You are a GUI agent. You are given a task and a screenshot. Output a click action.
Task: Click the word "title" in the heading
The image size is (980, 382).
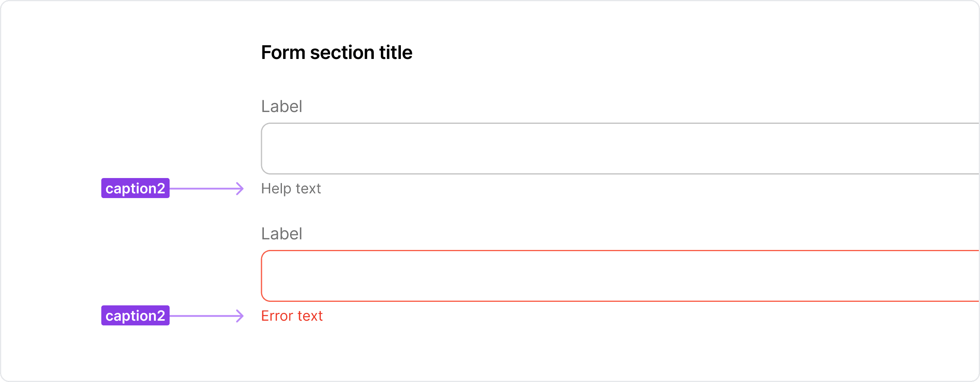coord(395,53)
